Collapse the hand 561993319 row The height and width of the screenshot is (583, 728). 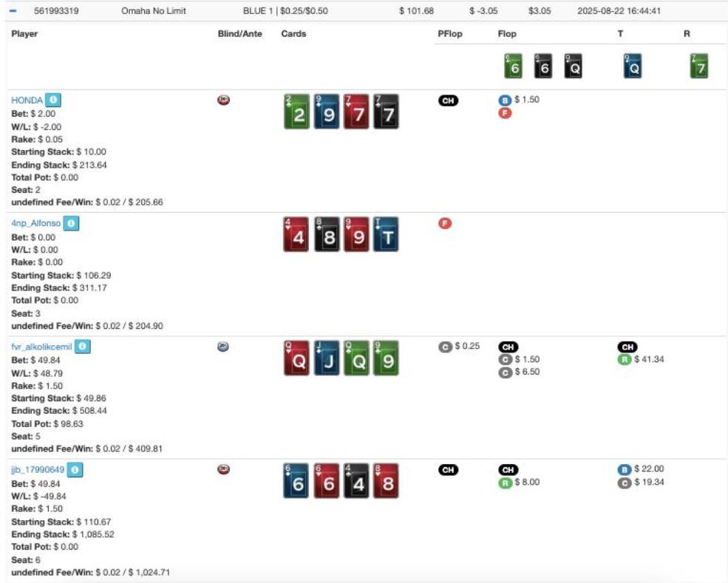(13, 11)
